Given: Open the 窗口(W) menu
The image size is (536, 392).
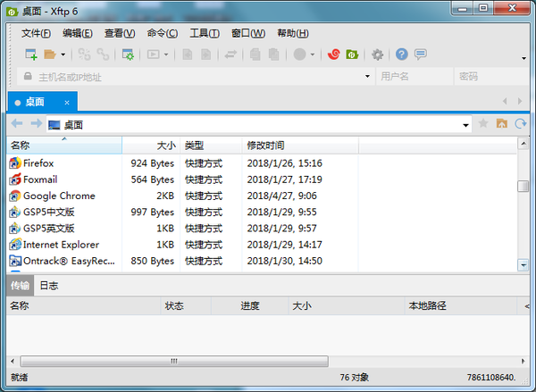Looking at the screenshot, I should click(248, 34).
